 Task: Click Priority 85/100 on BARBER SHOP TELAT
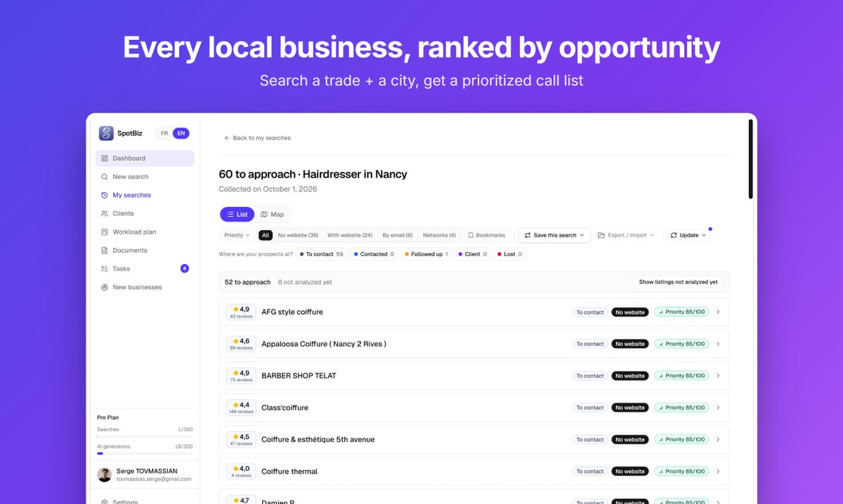coord(680,376)
